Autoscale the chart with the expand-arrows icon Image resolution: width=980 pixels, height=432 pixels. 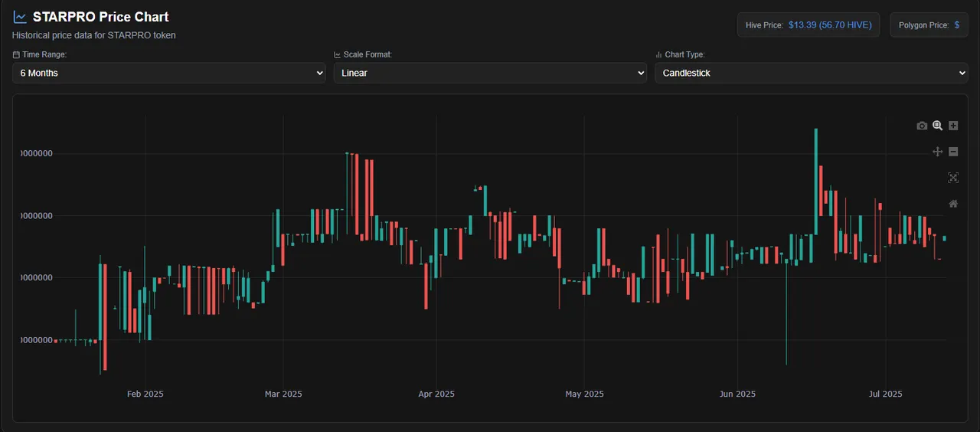(953, 178)
